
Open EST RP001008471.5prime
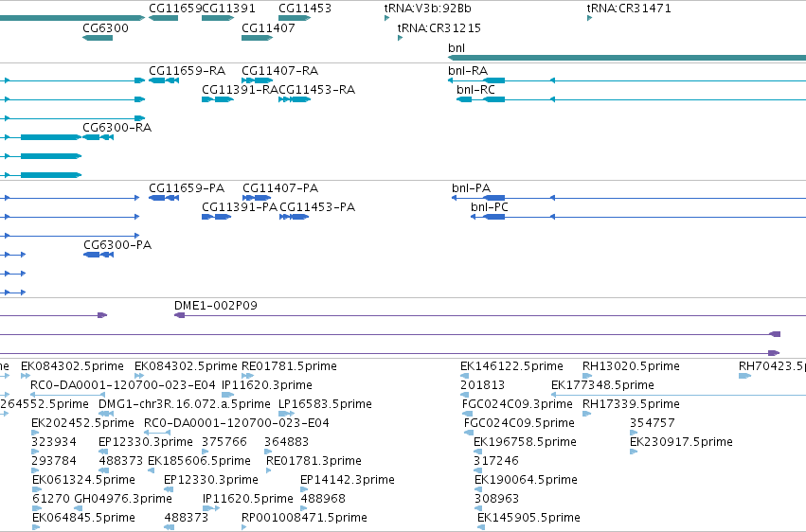click(304, 518)
